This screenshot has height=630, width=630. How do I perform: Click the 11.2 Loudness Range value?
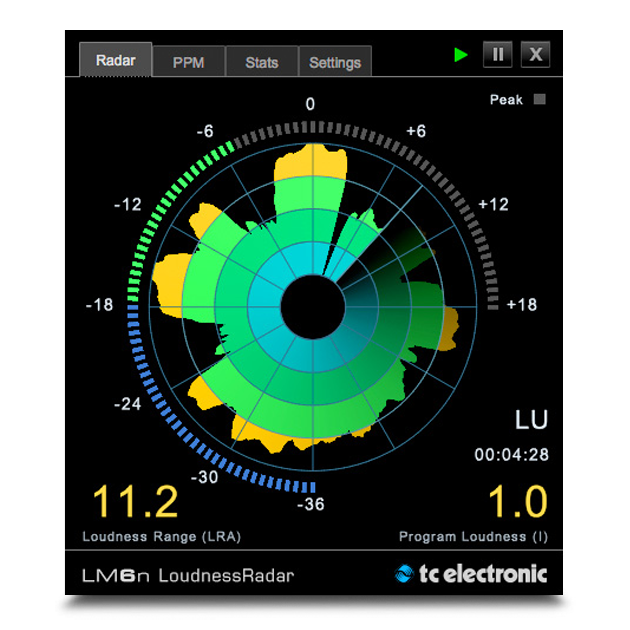click(135, 501)
